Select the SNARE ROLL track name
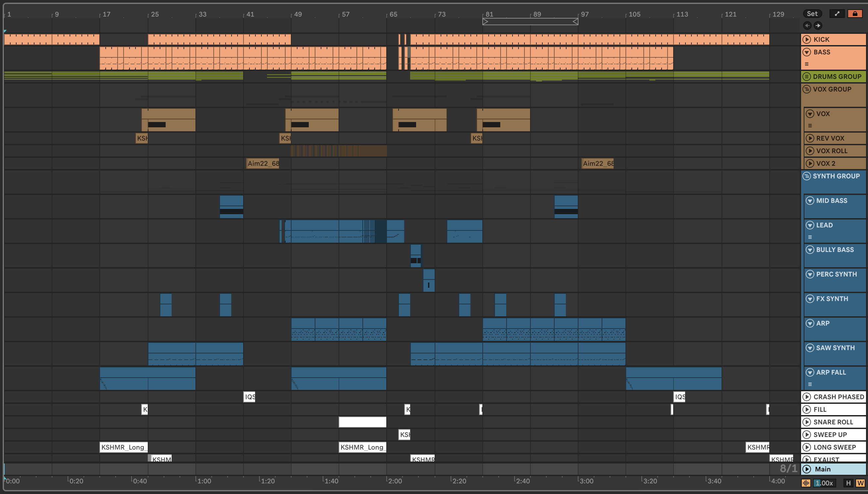Image resolution: width=868 pixels, height=494 pixels. pos(833,422)
